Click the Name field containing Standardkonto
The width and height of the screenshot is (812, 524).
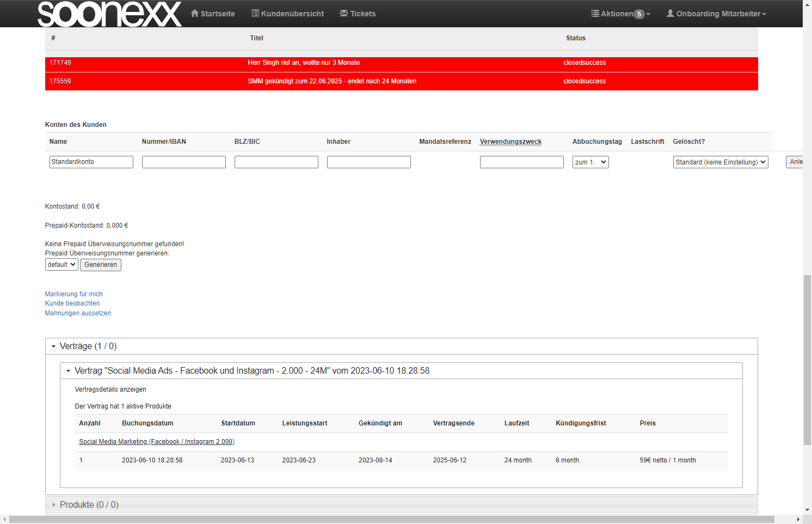tap(91, 162)
